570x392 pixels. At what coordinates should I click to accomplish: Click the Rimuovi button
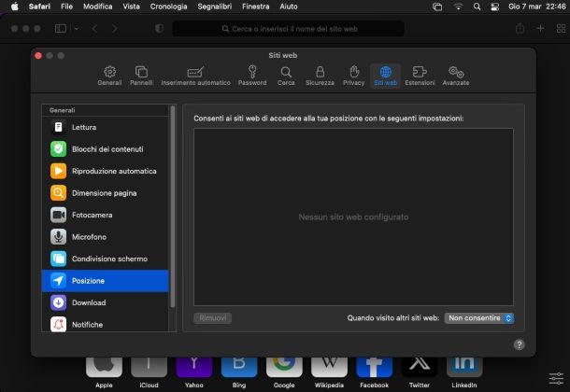tap(213, 318)
